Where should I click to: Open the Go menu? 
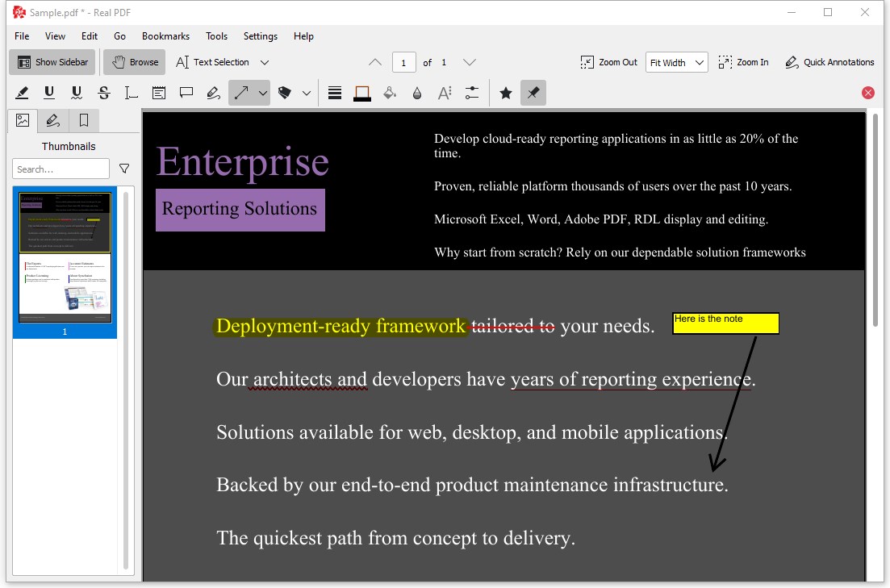tap(119, 35)
